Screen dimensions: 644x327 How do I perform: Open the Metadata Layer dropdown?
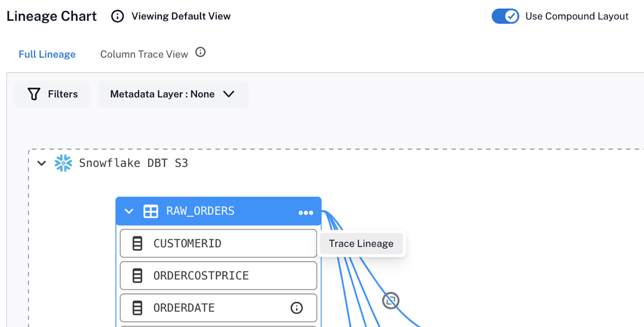point(173,94)
